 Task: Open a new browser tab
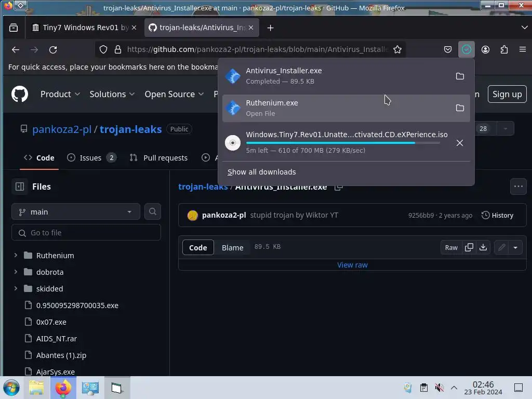(x=270, y=28)
